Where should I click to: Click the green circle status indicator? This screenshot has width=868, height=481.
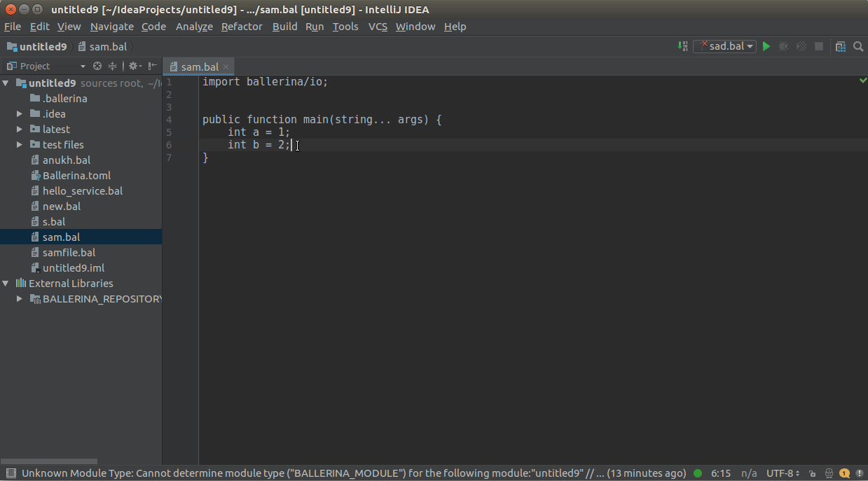tap(698, 473)
